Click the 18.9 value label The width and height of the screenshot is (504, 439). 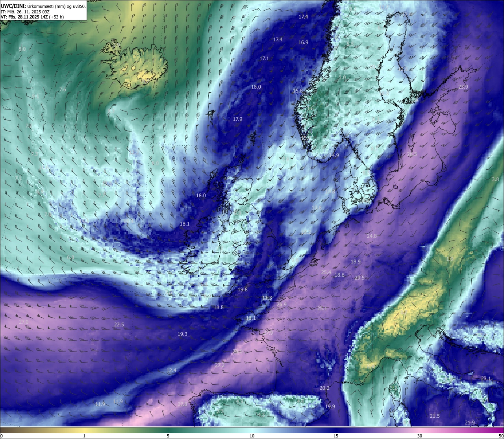click(356, 262)
